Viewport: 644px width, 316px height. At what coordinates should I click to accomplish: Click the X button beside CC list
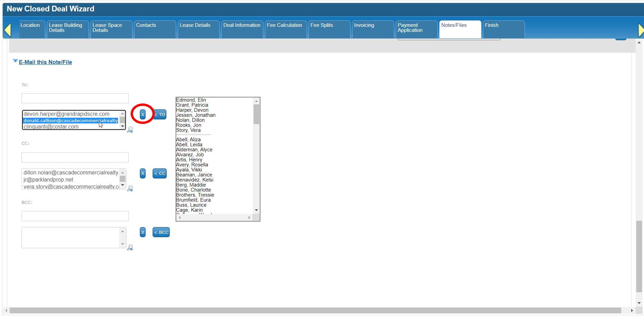tap(143, 173)
